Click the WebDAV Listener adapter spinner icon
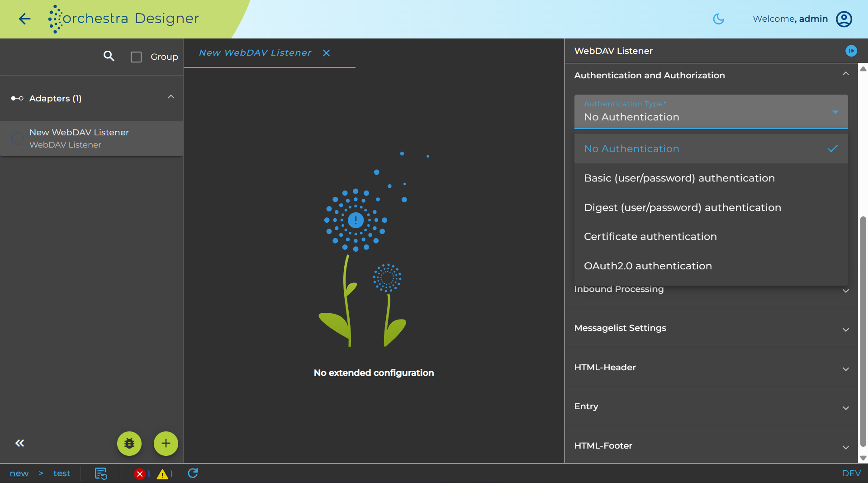 click(17, 139)
